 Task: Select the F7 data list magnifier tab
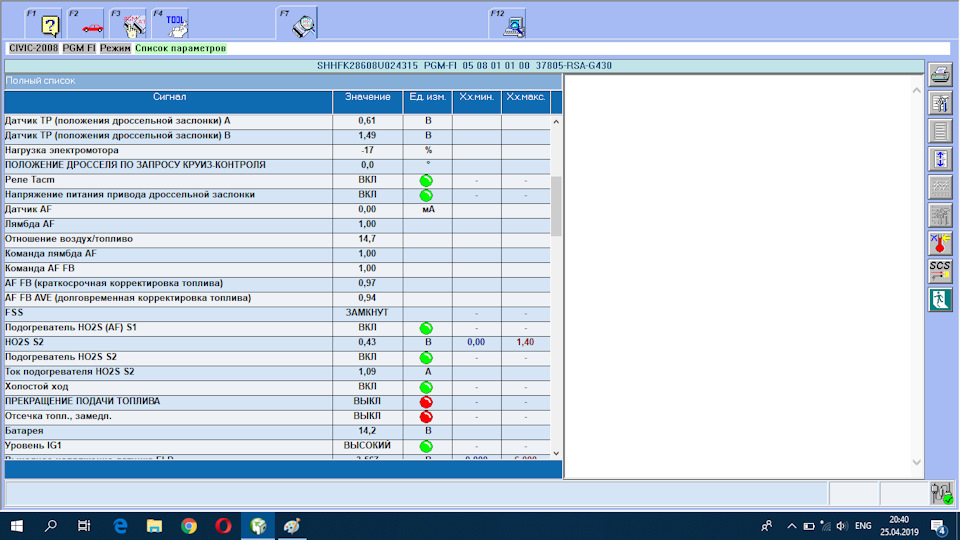click(297, 23)
